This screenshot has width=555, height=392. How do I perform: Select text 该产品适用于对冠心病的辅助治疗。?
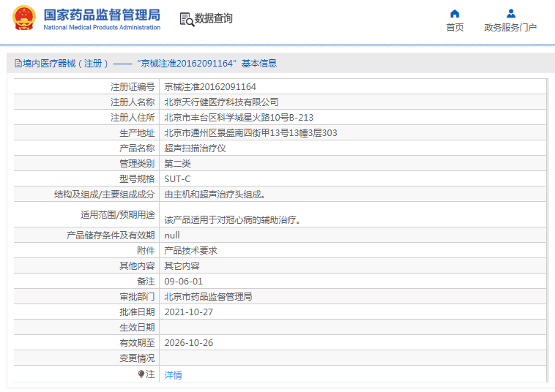point(233,220)
